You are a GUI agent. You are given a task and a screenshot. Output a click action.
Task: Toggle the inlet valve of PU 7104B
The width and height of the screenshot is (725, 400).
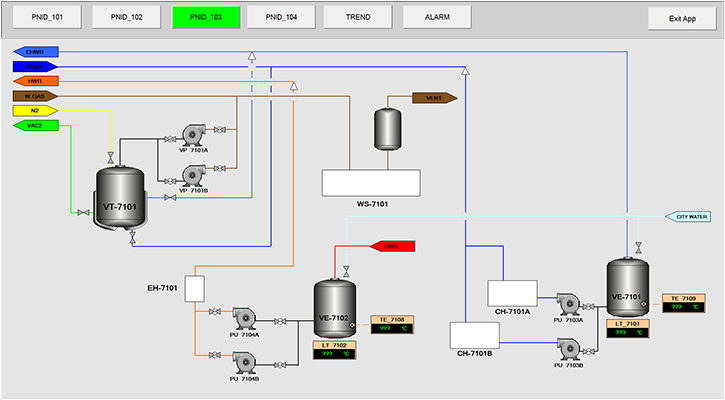[x=215, y=355]
